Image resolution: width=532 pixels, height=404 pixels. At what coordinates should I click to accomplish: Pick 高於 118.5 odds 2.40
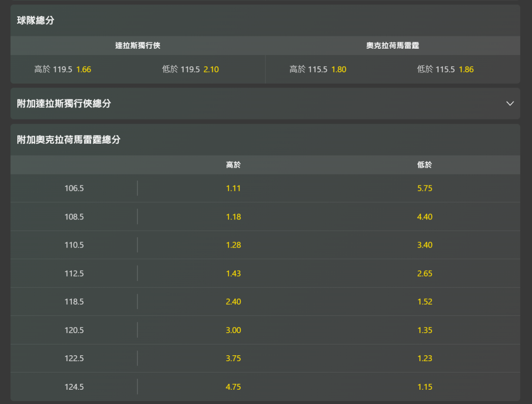(x=233, y=302)
